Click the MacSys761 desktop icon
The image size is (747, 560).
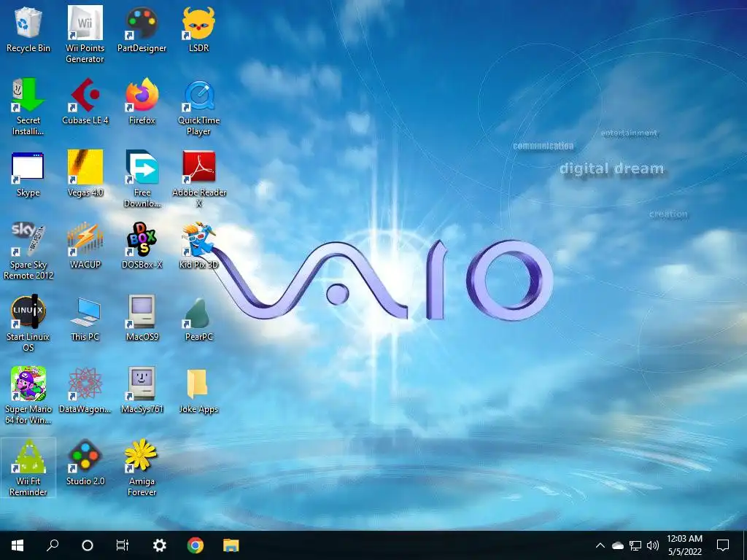point(142,384)
